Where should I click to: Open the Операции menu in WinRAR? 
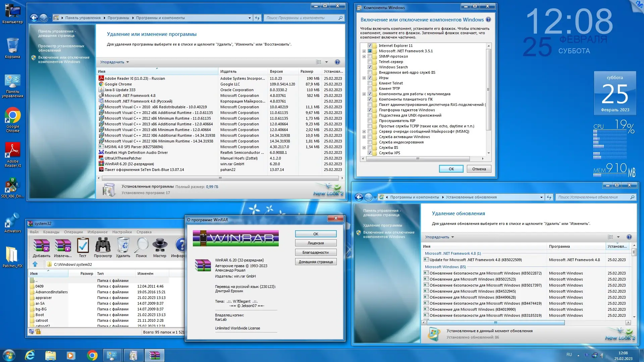coord(73,232)
